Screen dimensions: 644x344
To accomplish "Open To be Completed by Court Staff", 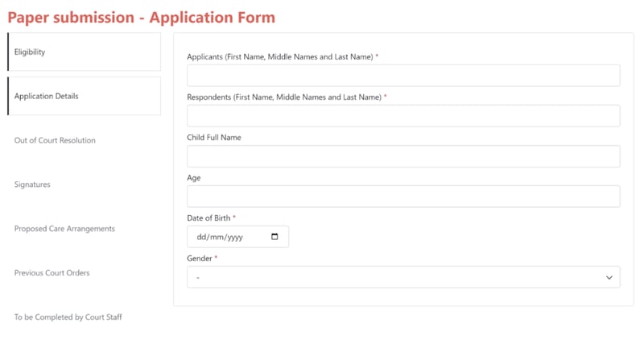I will click(x=68, y=317).
